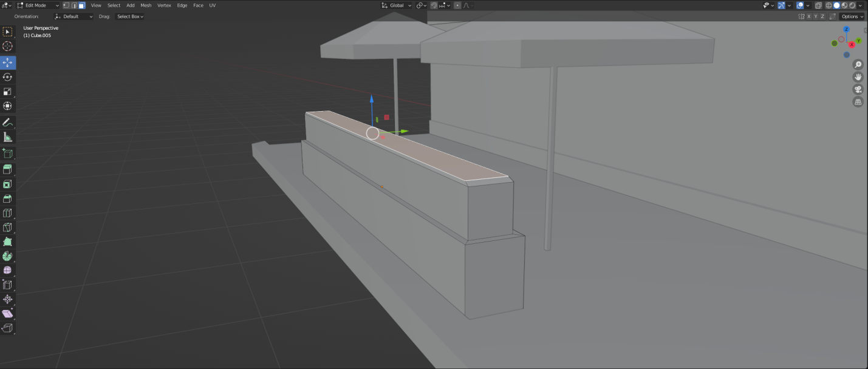The height and width of the screenshot is (369, 868).
Task: Open the Orientation Default dropdown
Action: pyautogui.click(x=74, y=16)
